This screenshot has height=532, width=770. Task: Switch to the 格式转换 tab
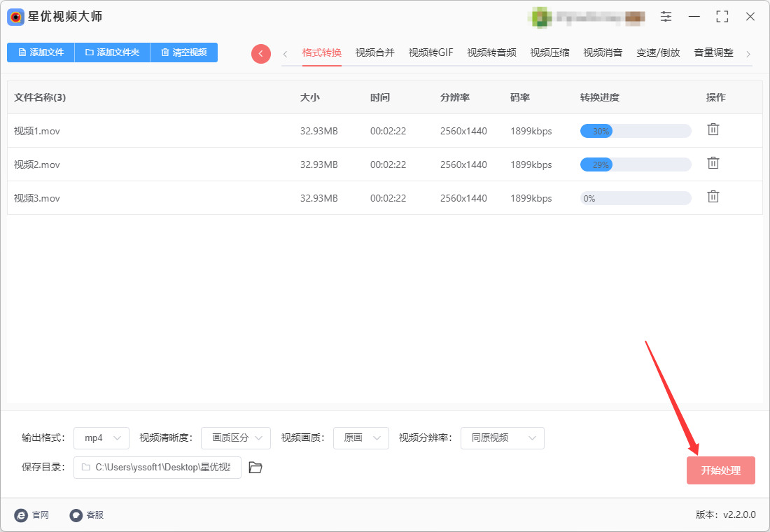click(322, 53)
